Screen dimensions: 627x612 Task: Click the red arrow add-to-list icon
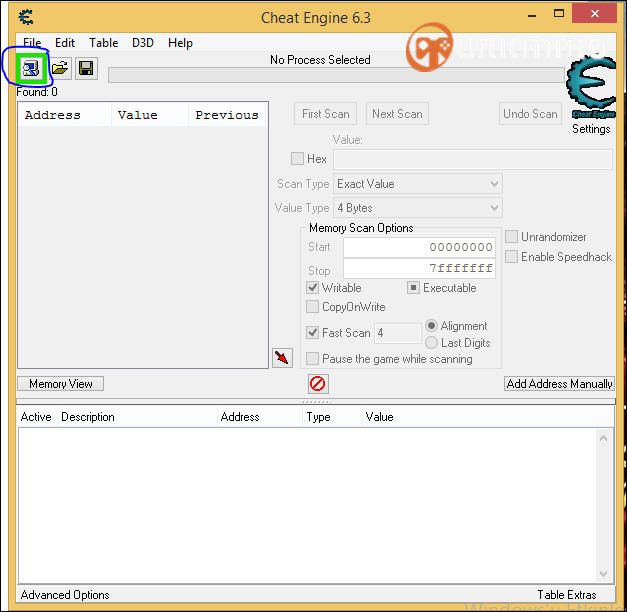point(282,358)
